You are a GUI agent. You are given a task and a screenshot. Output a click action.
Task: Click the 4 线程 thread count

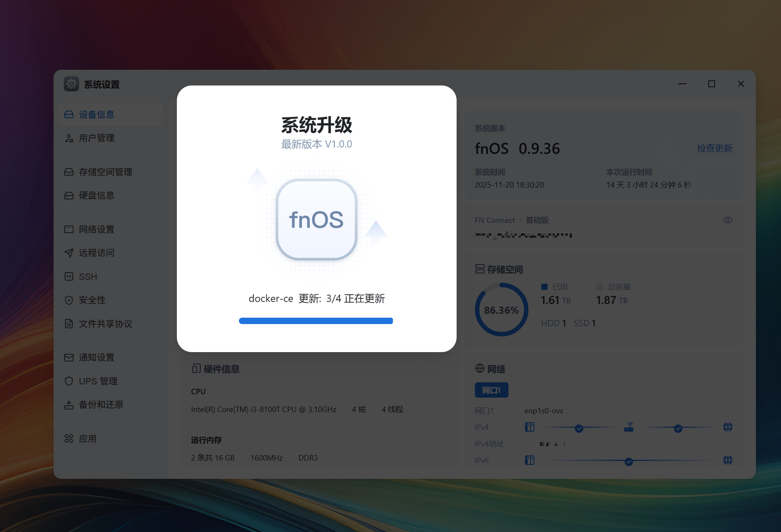(392, 410)
